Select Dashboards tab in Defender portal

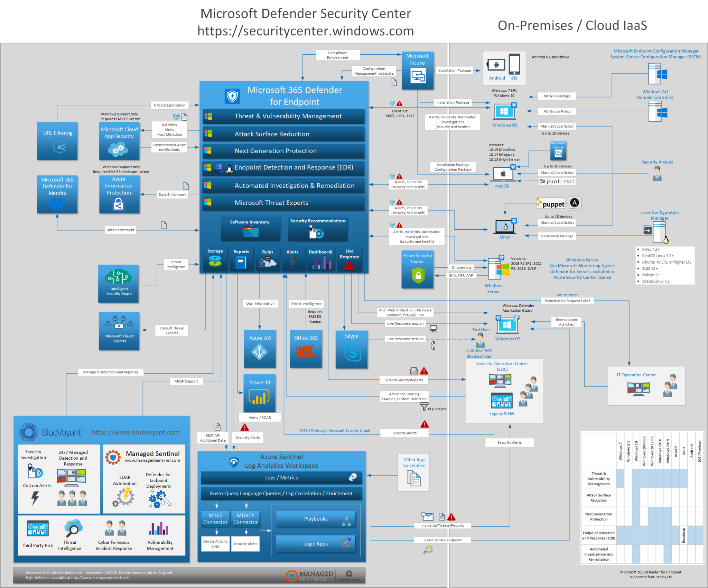(318, 259)
